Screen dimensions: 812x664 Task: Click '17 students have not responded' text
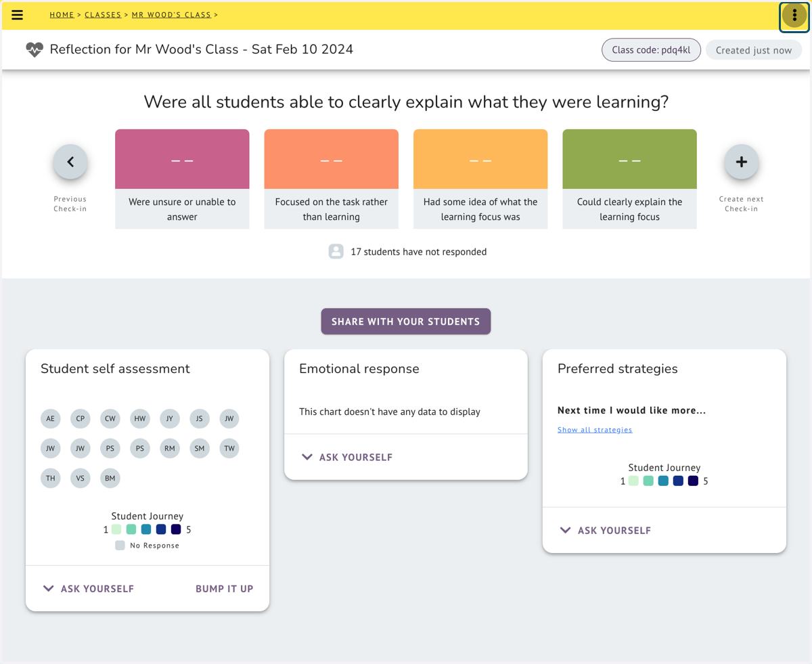tap(419, 252)
